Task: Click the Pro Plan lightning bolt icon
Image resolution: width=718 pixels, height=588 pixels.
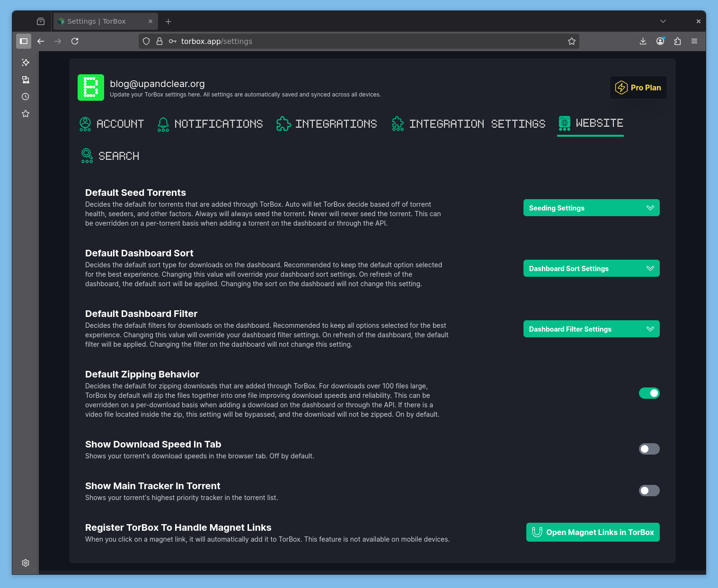Action: [621, 88]
